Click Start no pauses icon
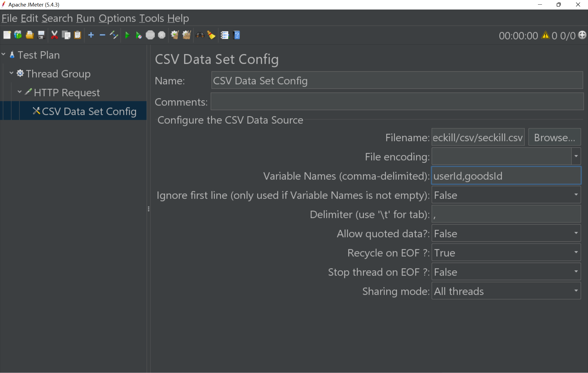Image resolution: width=588 pixels, height=373 pixels. click(x=139, y=35)
